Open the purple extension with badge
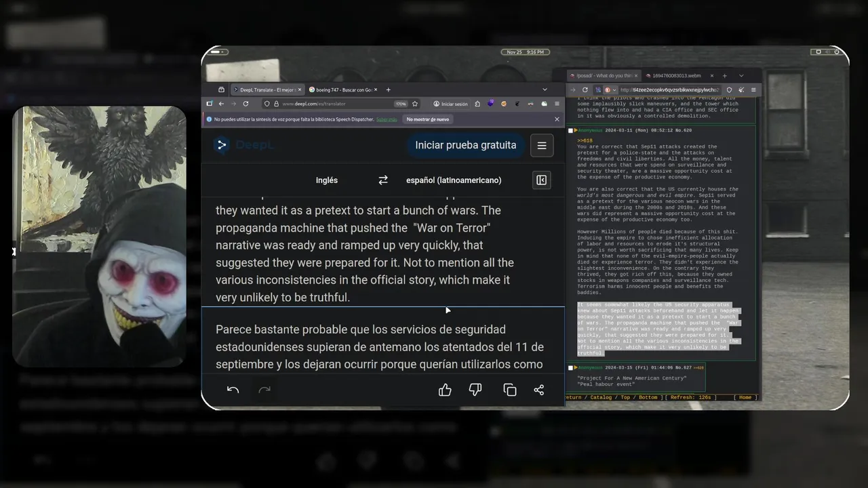This screenshot has height=488, width=868. click(x=490, y=103)
